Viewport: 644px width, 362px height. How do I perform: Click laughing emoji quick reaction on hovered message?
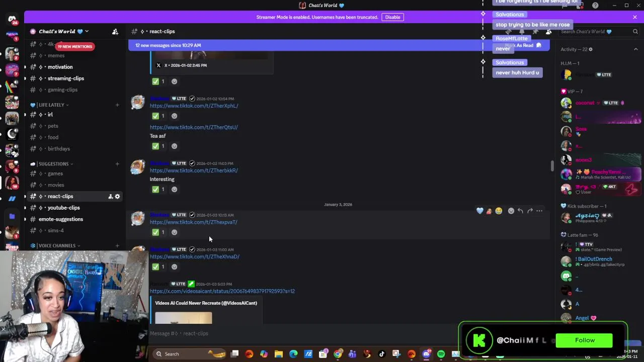pos(499,211)
